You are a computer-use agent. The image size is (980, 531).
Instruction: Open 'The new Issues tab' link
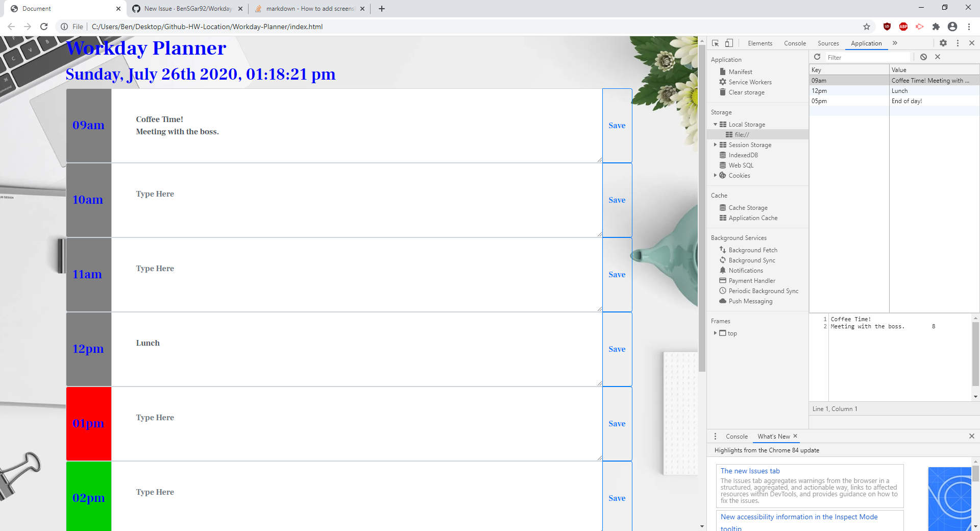coord(750,471)
